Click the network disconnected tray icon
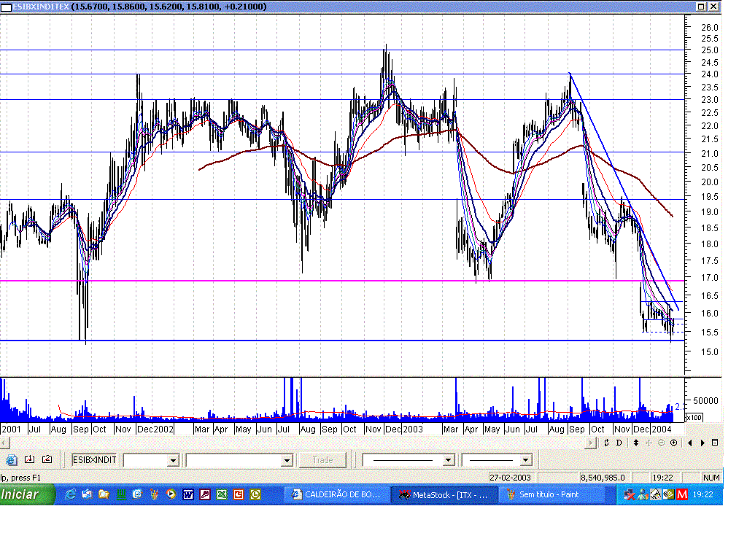This screenshot has width=747, height=560. pyautogui.click(x=630, y=495)
